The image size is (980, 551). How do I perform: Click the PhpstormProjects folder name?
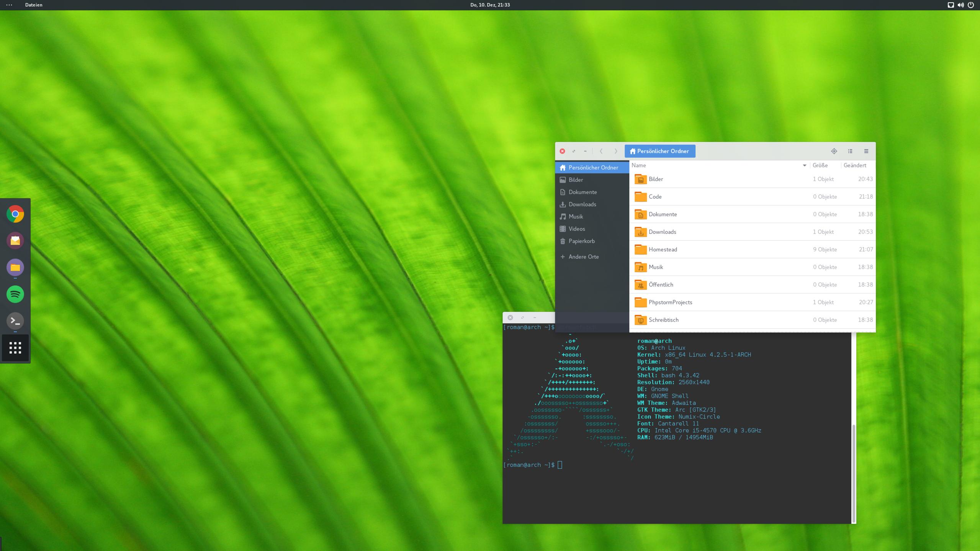671,302
